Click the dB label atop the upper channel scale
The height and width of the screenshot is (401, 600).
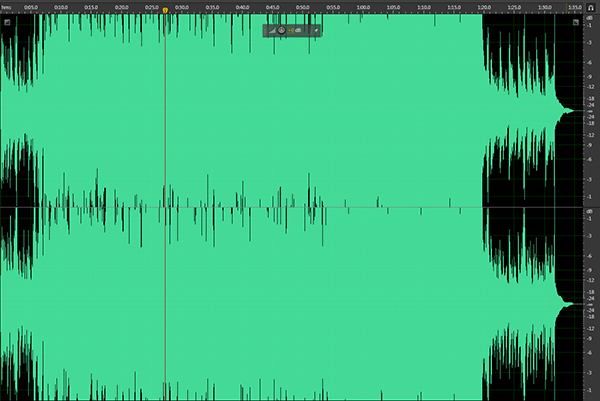point(591,17)
